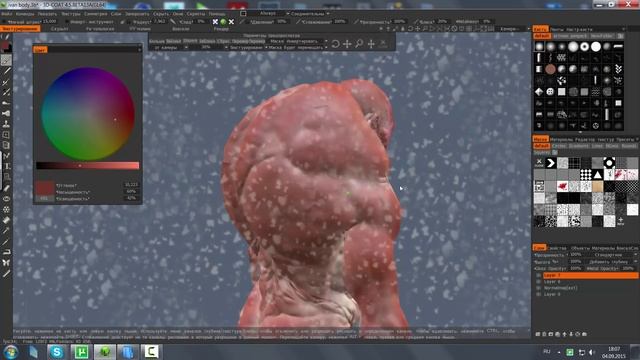Screen dimensions: 640x360
Task: Select the tan colored mask thumbnail
Action: (x=598, y=187)
